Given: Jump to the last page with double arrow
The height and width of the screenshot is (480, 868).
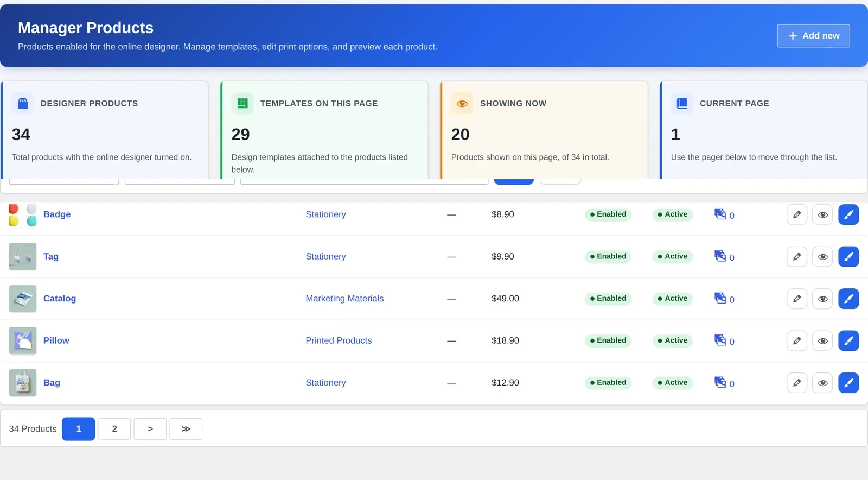Looking at the screenshot, I should 186,429.
